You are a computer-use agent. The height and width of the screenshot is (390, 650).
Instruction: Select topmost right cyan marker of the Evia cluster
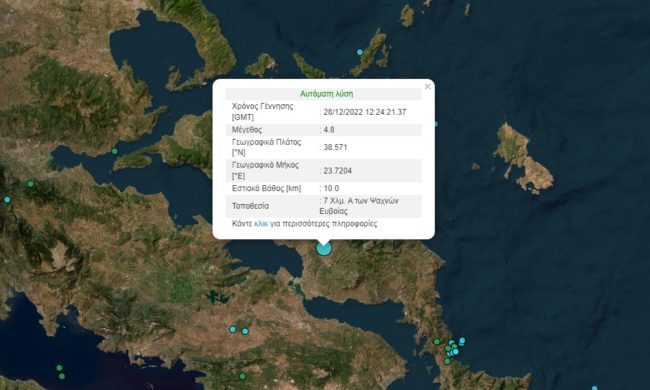point(462,341)
